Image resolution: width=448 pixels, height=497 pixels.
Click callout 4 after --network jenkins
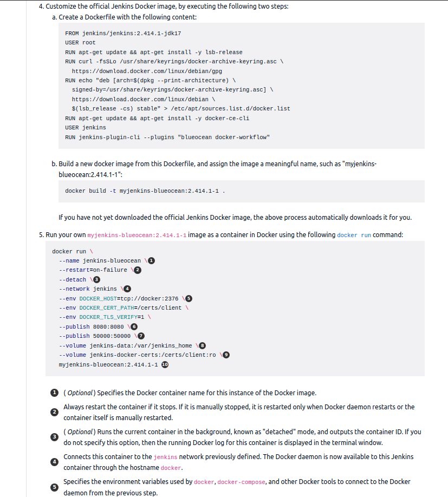point(127,289)
